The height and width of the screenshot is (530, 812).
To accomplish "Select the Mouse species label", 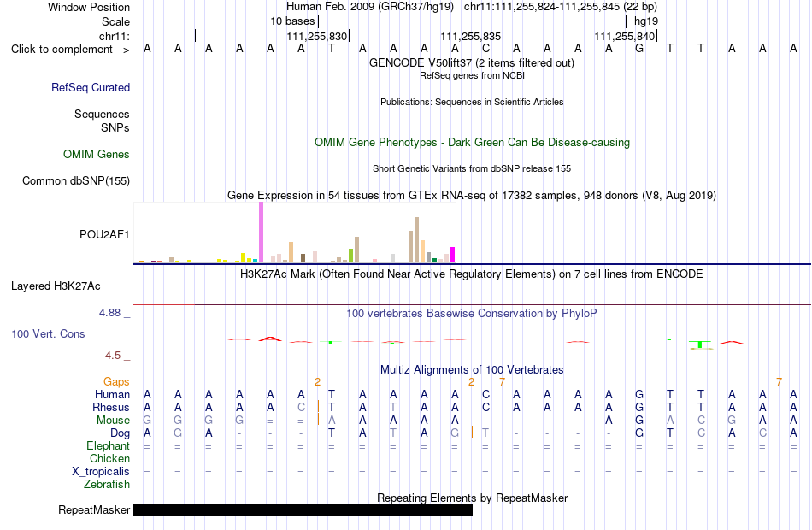I will [114, 421].
